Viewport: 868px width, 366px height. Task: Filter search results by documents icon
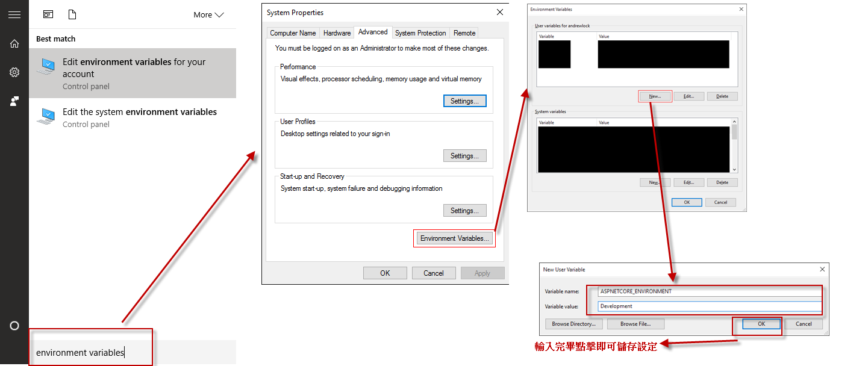click(x=72, y=14)
